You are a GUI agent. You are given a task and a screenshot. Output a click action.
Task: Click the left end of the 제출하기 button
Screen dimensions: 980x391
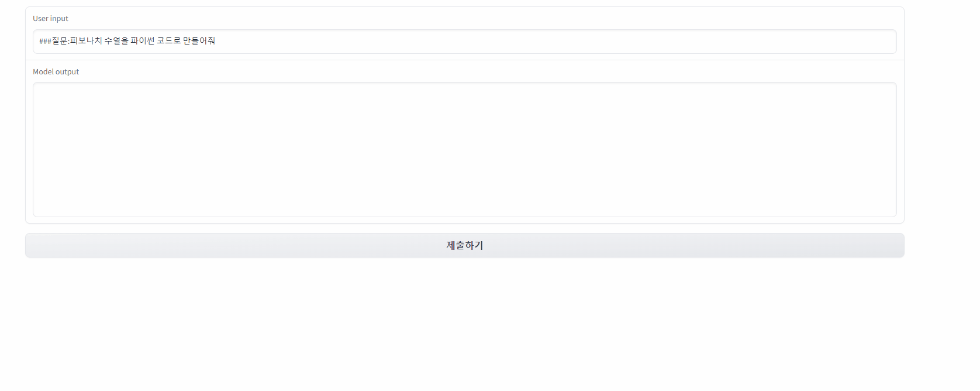point(35,245)
